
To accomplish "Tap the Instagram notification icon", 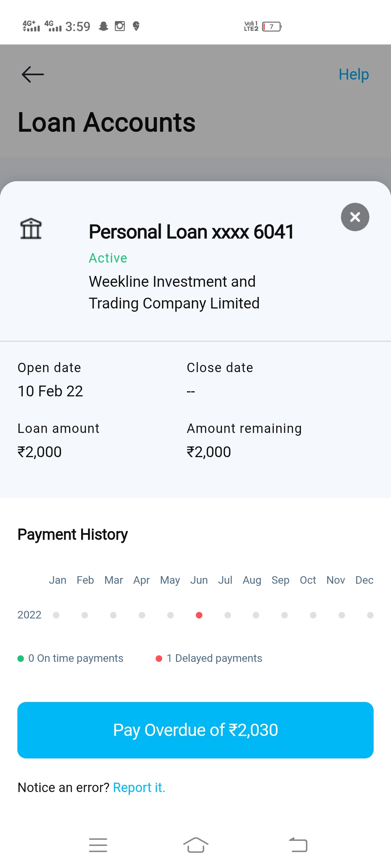I will tap(120, 26).
